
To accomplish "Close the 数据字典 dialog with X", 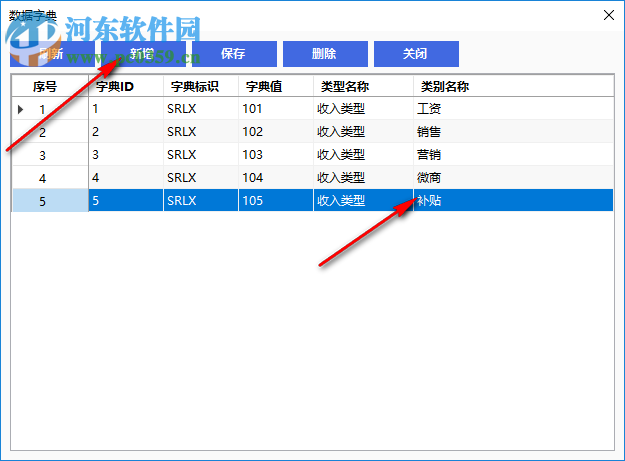I will click(x=609, y=15).
